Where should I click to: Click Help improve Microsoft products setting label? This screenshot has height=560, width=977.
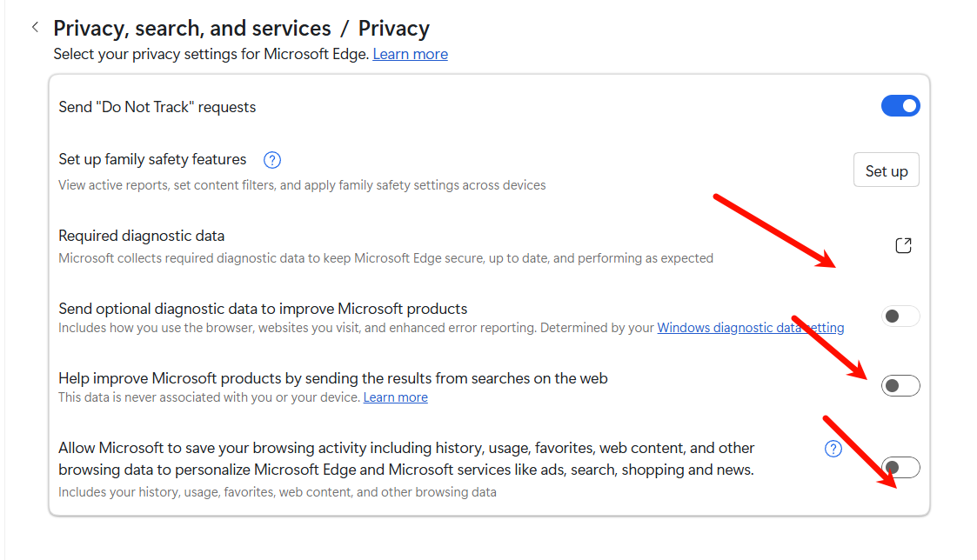(333, 378)
